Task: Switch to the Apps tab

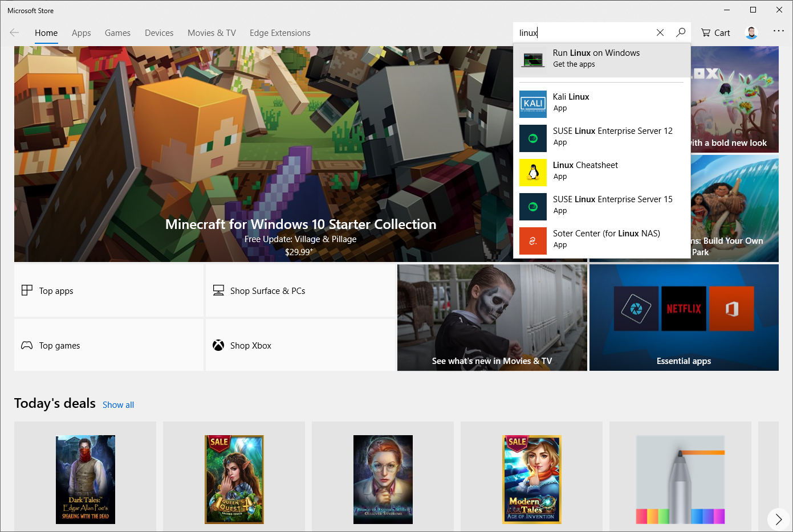Action: (82, 33)
